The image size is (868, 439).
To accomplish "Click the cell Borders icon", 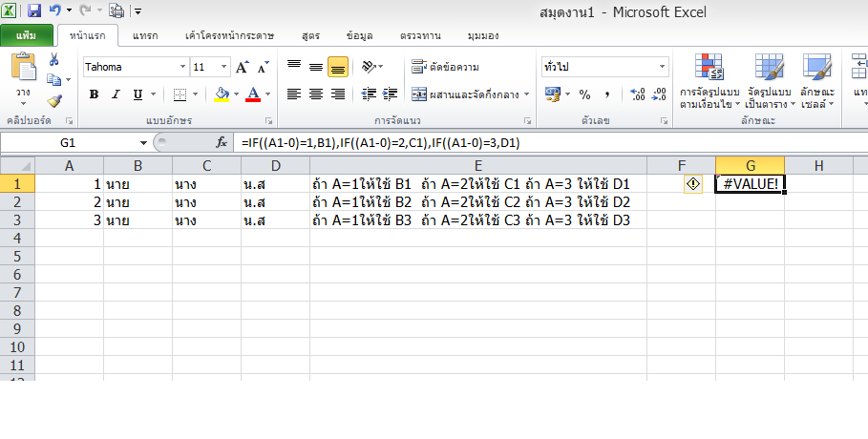I will (x=180, y=94).
